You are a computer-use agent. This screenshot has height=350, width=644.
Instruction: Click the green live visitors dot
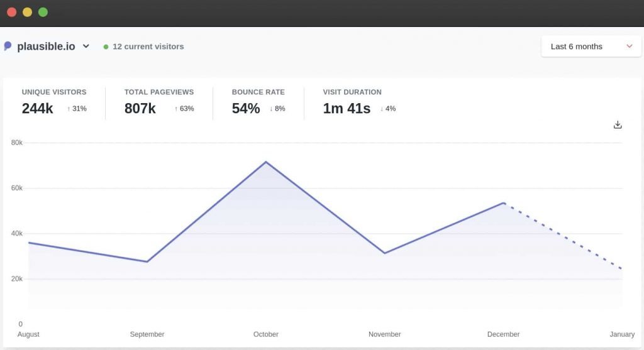tap(106, 46)
